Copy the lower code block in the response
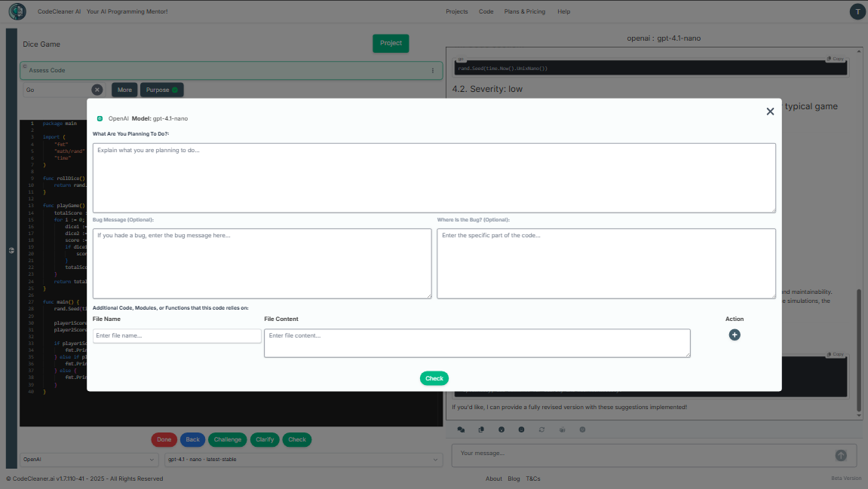Viewport: 868px width, 489px height. [x=836, y=355]
